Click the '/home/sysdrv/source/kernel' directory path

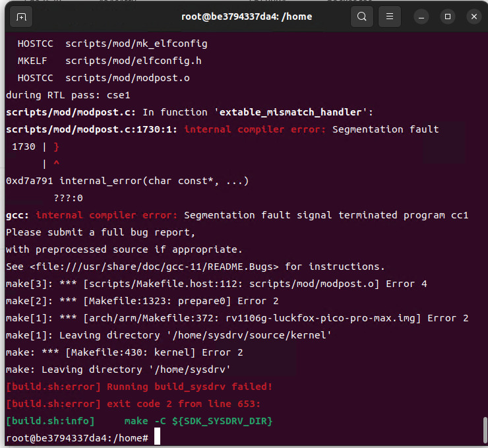pyautogui.click(x=249, y=335)
